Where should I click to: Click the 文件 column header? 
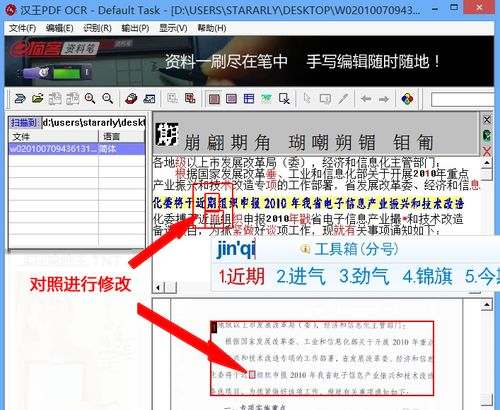pos(53,137)
